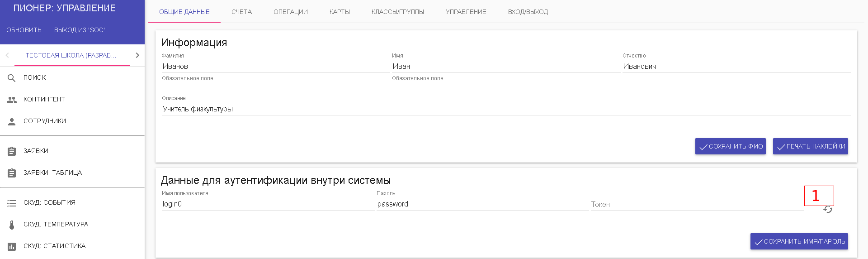Open СКУД: Температура menu item
868x259 pixels.
click(72, 224)
